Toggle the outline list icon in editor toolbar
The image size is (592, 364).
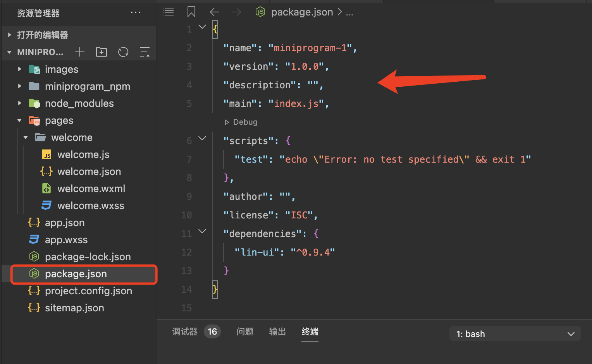click(168, 12)
